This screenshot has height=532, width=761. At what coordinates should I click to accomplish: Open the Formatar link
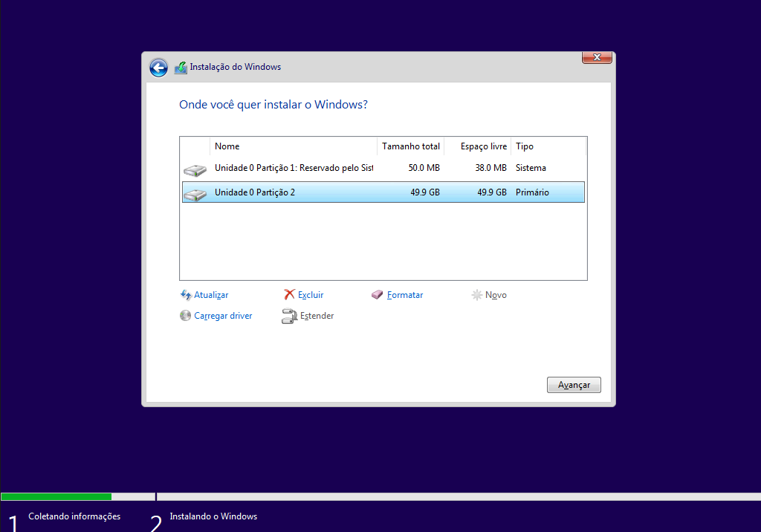(405, 295)
